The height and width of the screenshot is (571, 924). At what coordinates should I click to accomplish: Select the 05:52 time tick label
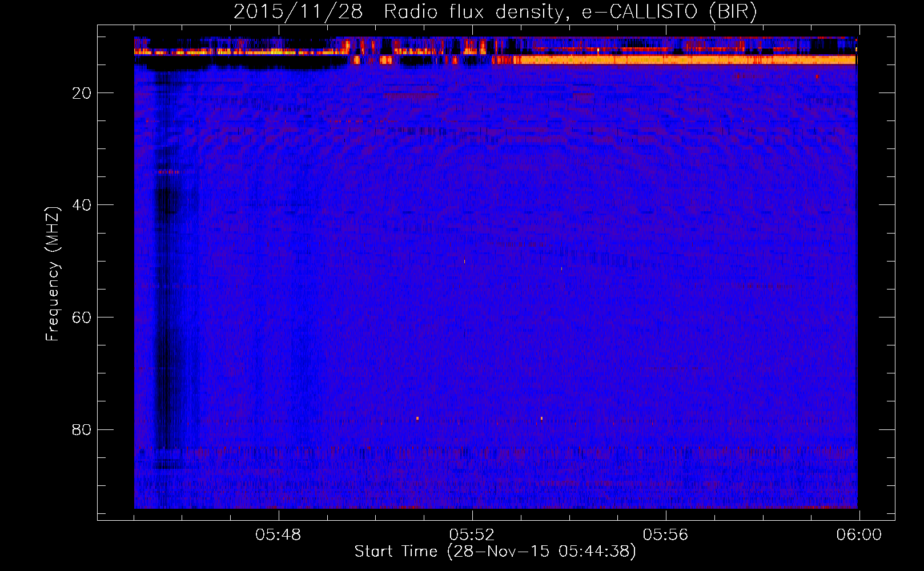472,535
